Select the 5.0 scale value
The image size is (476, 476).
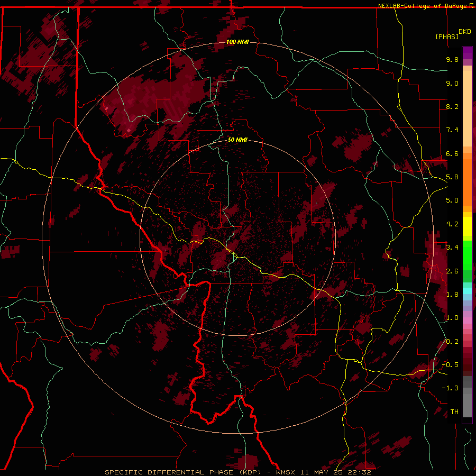pyautogui.click(x=452, y=200)
